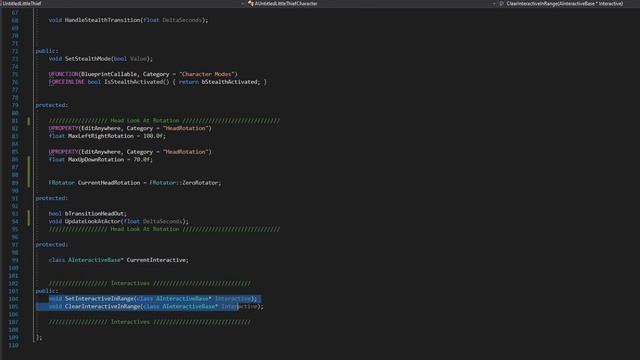Click the SetInteractiveInRange function name
Screen dimensions: 640x360
click(x=99, y=299)
